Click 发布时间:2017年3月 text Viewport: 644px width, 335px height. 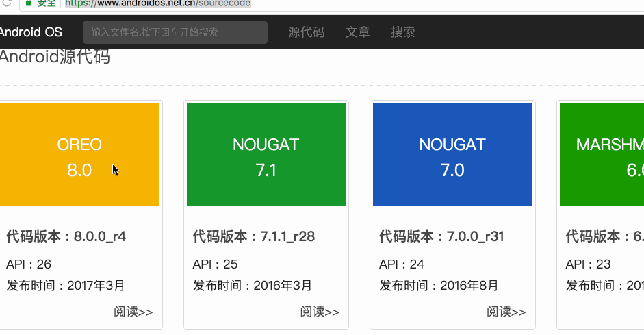(65, 285)
